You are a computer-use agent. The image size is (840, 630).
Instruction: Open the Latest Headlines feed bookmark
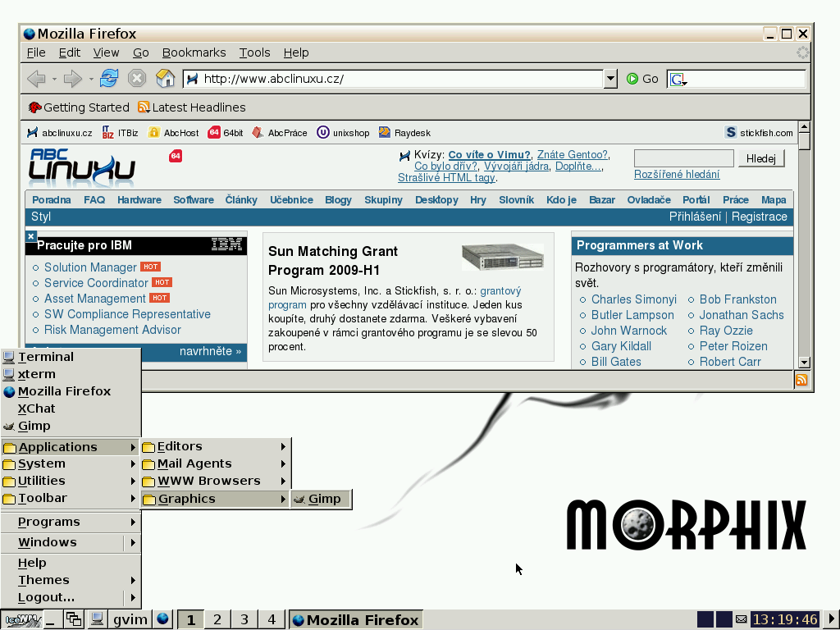click(191, 107)
